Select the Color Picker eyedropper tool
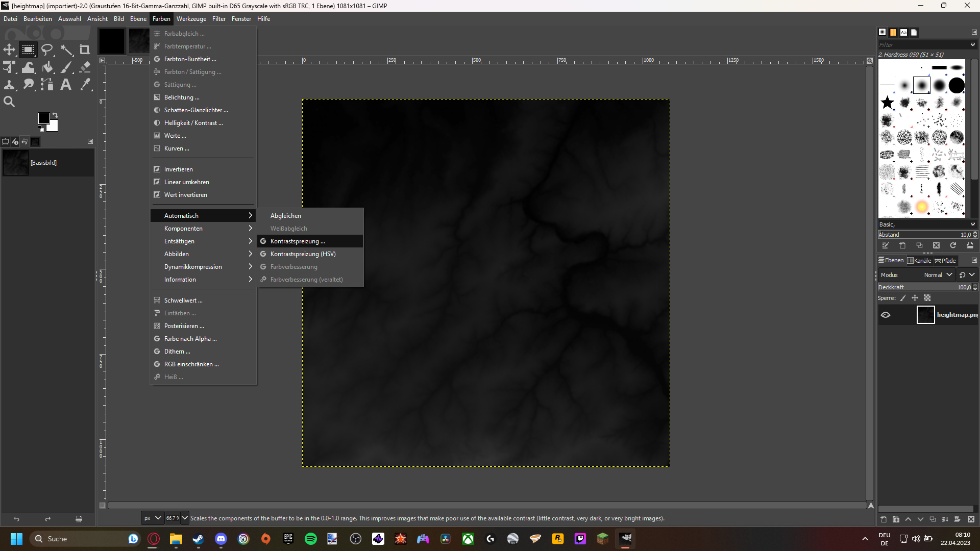 [x=85, y=84]
